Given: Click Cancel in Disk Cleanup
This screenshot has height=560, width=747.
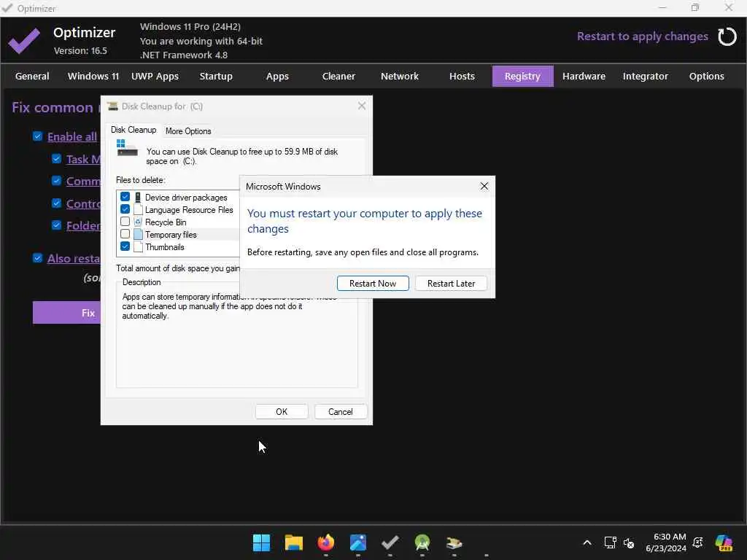Looking at the screenshot, I should 340,411.
